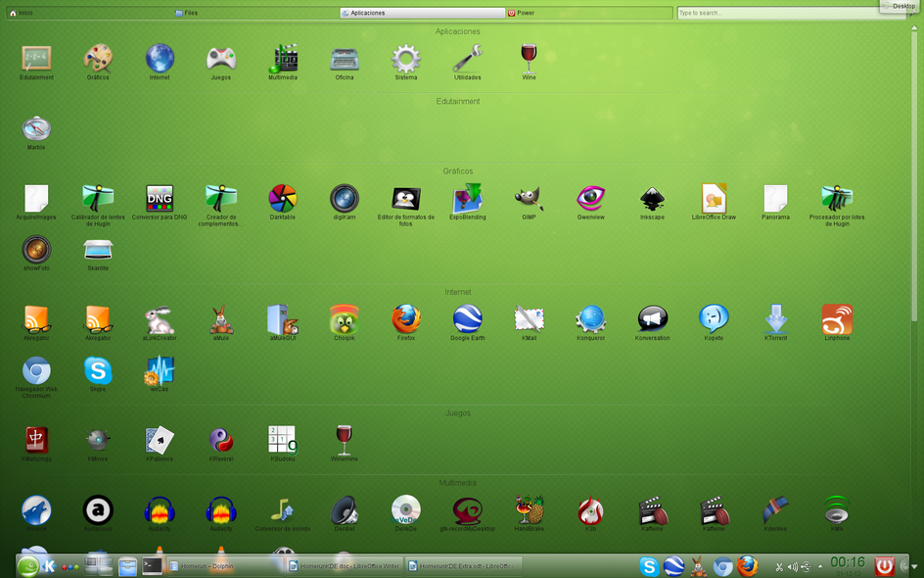Open the Gráficos category with the palette icon
The height and width of the screenshot is (578, 924).
coord(98,62)
